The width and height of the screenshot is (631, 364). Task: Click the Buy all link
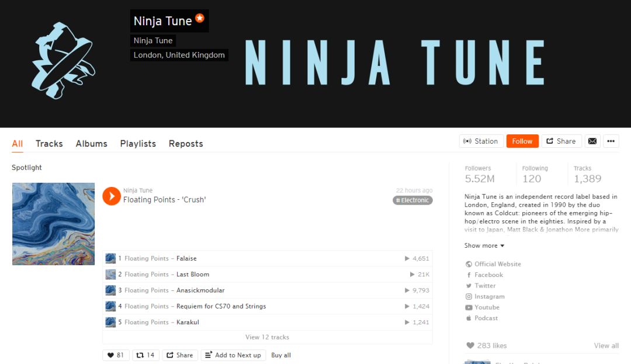tap(281, 355)
